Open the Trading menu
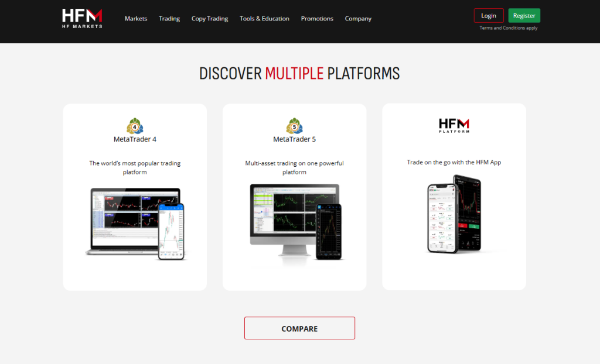This screenshot has height=364, width=600. pos(169,19)
